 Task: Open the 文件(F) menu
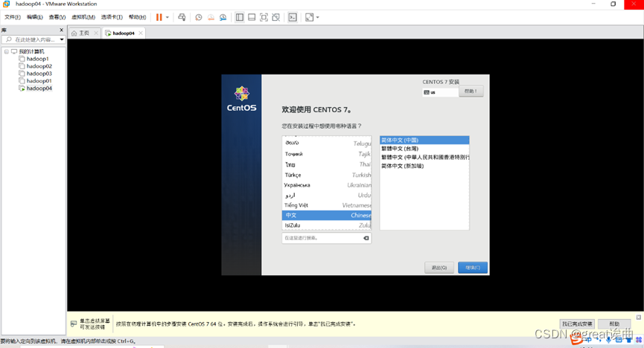pyautogui.click(x=13, y=17)
